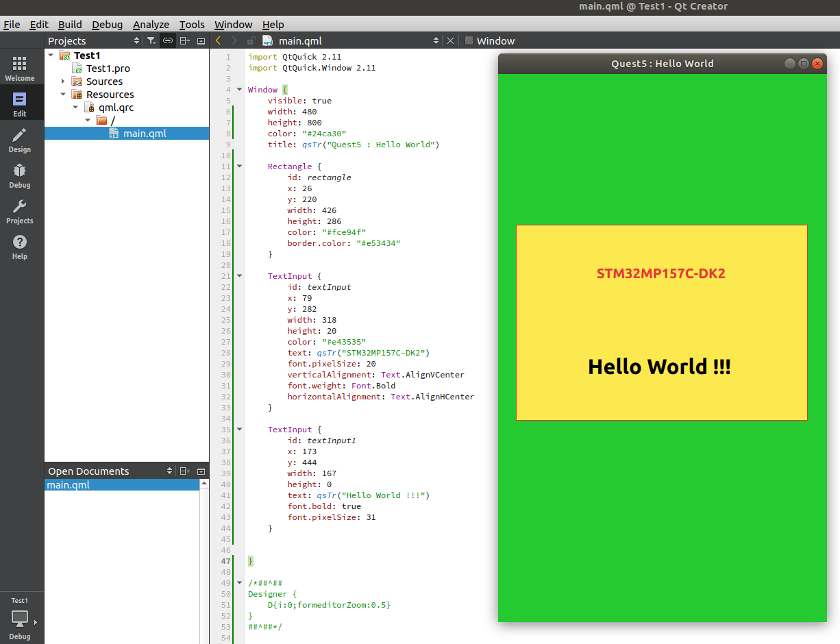Click the up arrow of Open Documents scrollbar
Viewport: 840px width, 644px height.
(203, 484)
